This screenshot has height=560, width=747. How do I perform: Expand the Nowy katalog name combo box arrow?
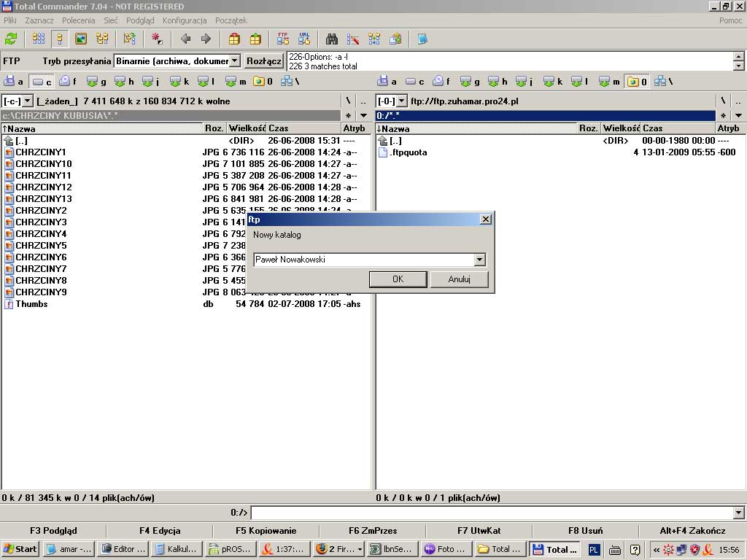479,260
